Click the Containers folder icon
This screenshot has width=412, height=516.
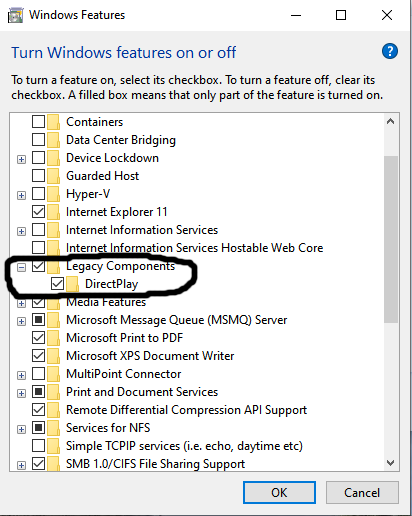[53, 122]
